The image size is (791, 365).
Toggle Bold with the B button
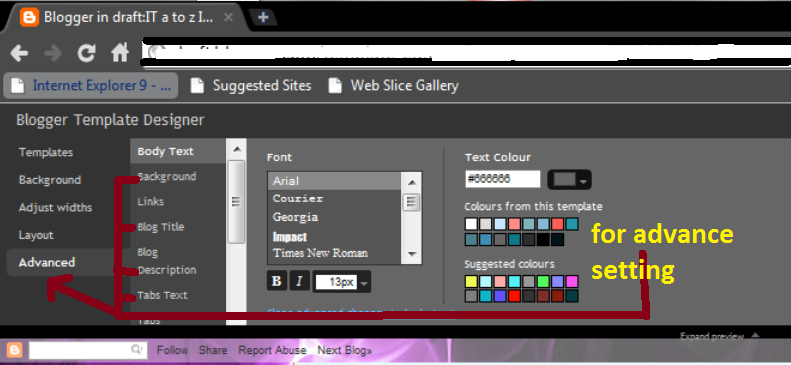[276, 281]
